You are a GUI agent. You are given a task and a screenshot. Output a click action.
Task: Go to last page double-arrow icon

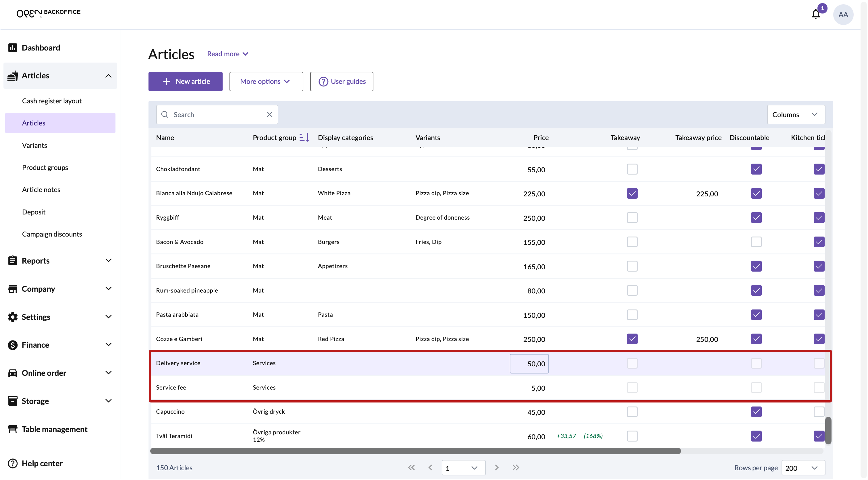point(516,468)
